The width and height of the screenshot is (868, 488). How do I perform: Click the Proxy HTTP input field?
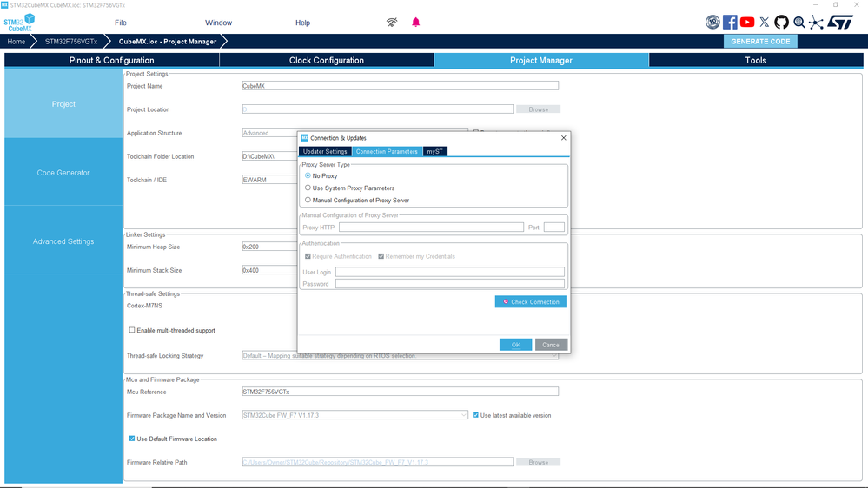pyautogui.click(x=431, y=228)
